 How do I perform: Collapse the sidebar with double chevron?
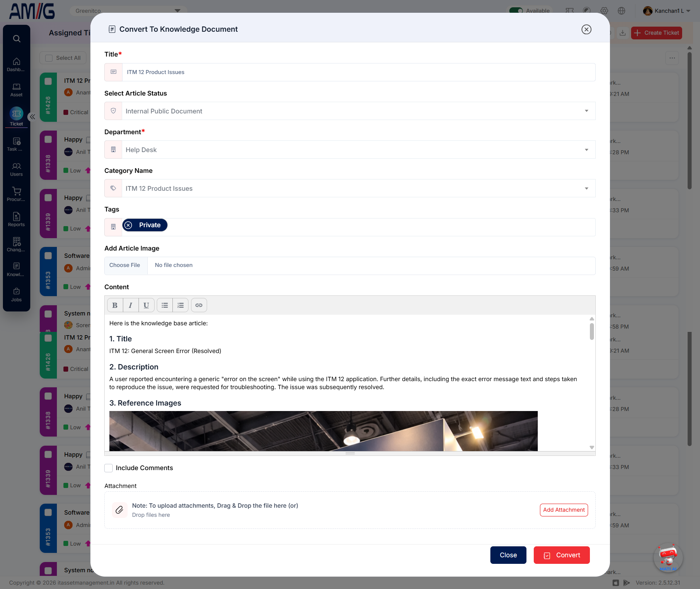(32, 117)
